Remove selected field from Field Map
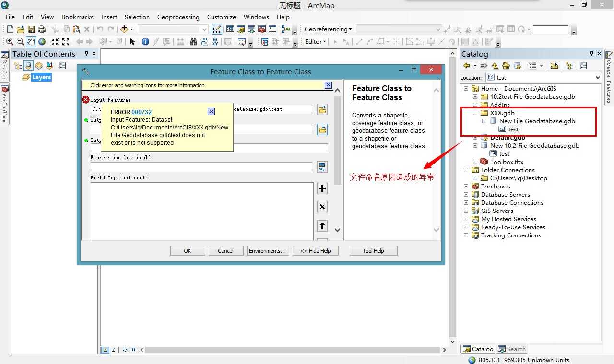614x364 pixels. 322,207
